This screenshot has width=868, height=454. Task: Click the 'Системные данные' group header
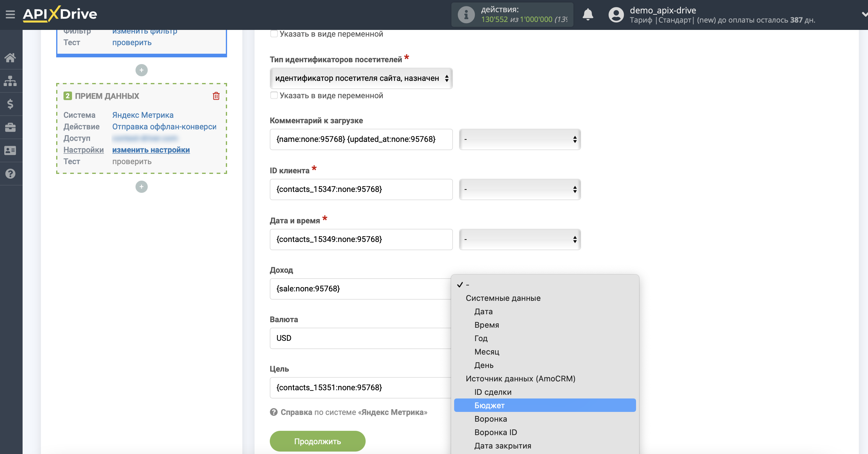click(503, 298)
